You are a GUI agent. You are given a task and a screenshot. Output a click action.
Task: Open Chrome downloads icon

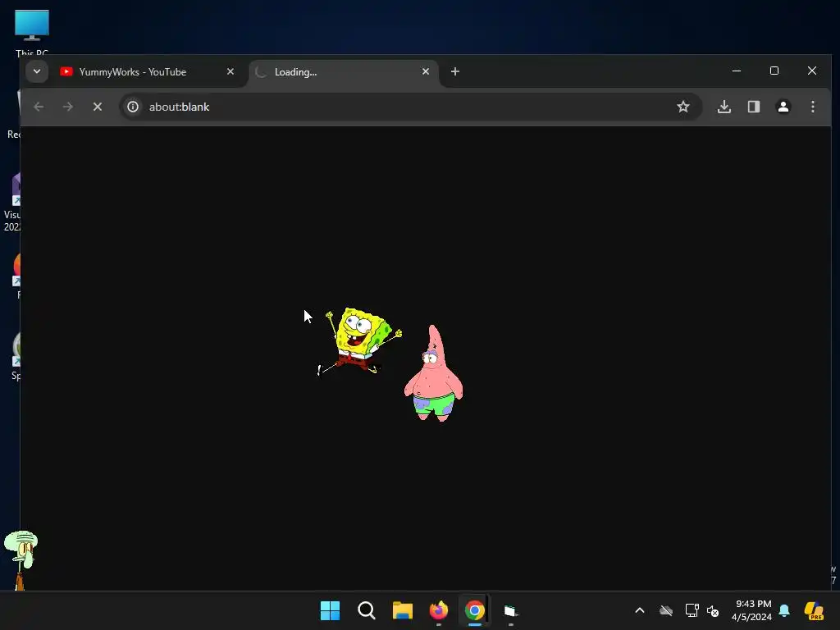pos(724,107)
